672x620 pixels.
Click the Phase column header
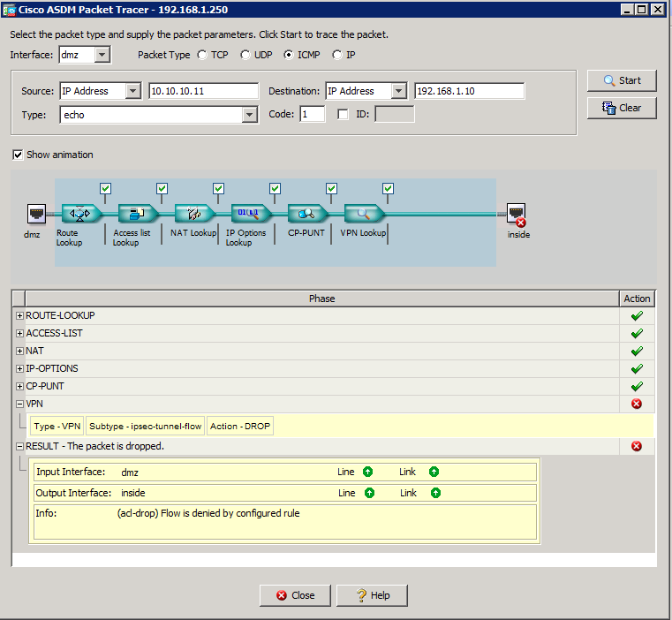[x=322, y=299]
